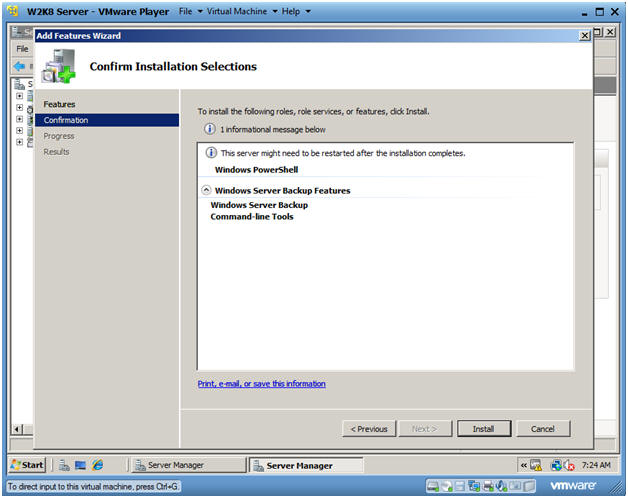Open the VMware Player File menu

(x=190, y=11)
